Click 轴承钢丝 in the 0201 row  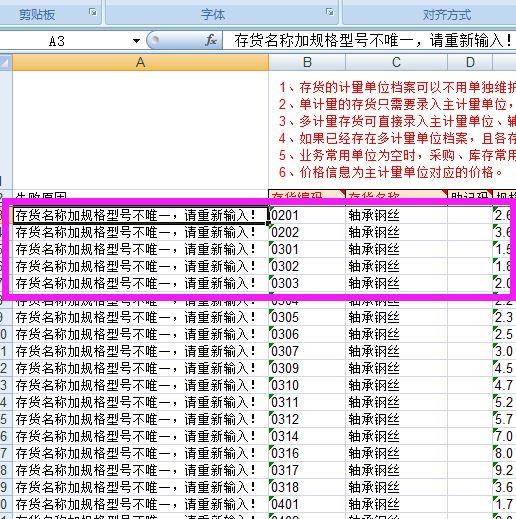(374, 215)
